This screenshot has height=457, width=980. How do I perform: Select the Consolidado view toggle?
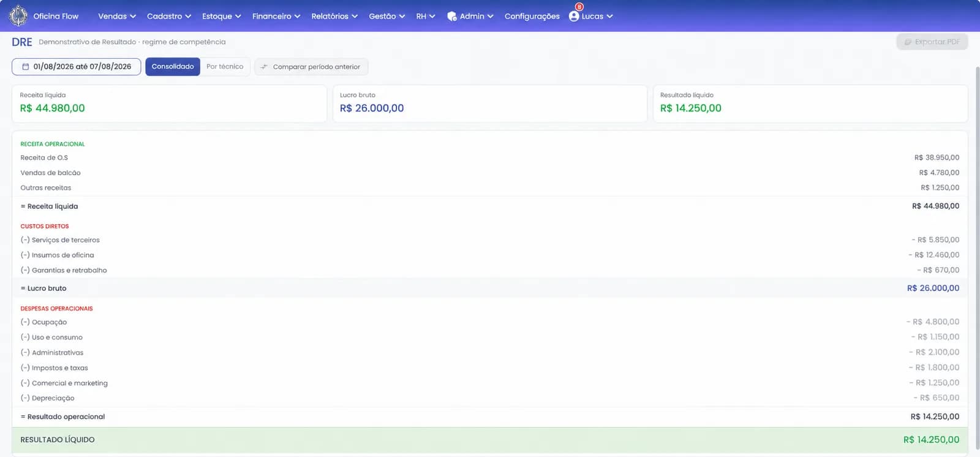pyautogui.click(x=173, y=67)
